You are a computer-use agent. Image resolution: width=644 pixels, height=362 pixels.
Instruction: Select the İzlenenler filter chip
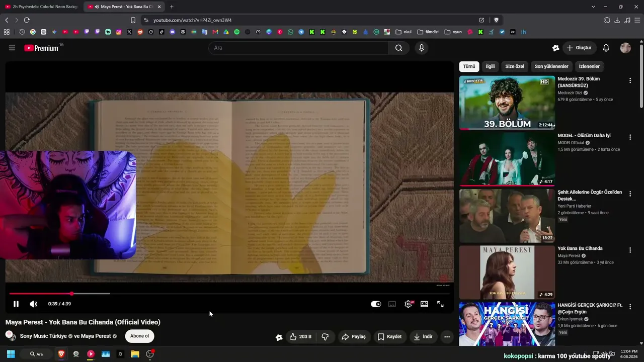589,66
